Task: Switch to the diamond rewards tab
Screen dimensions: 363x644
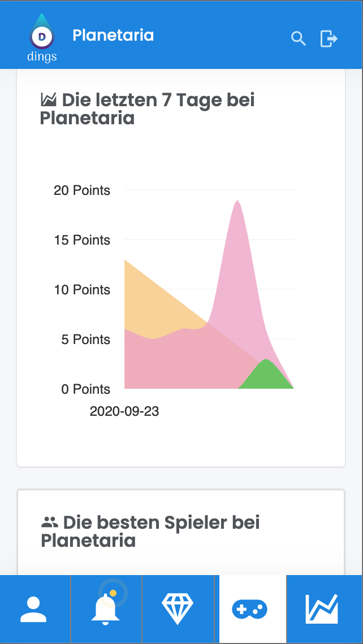Action: pyautogui.click(x=178, y=610)
